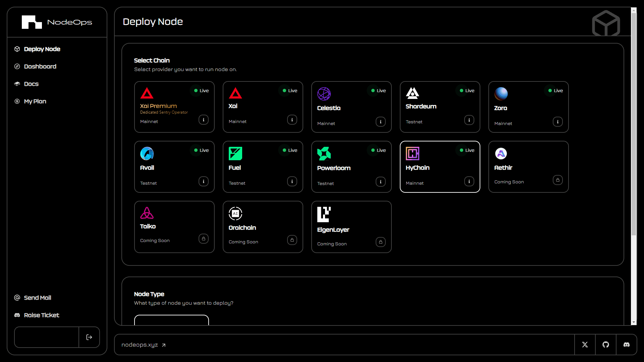The image size is (644, 362).
Task: Go to Docs in sidebar
Action: (31, 84)
